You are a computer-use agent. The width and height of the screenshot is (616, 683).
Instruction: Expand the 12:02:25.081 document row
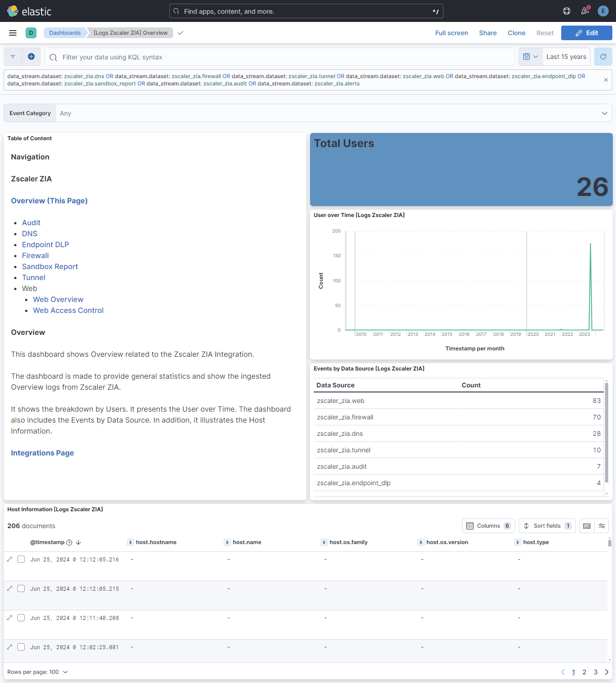(10, 647)
